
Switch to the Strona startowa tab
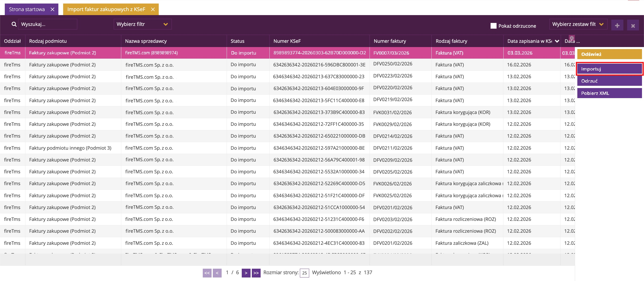[27, 9]
